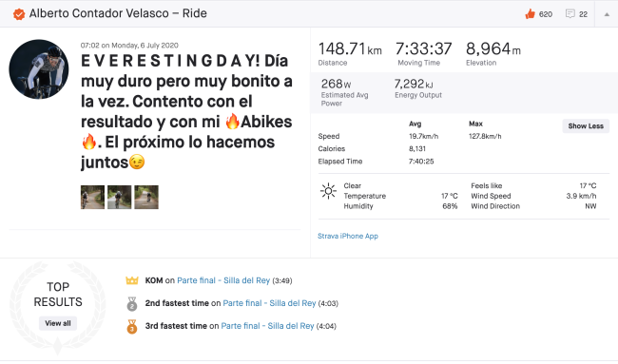
Task: Open the 3rd fastest time segment link
Action: click(x=267, y=326)
